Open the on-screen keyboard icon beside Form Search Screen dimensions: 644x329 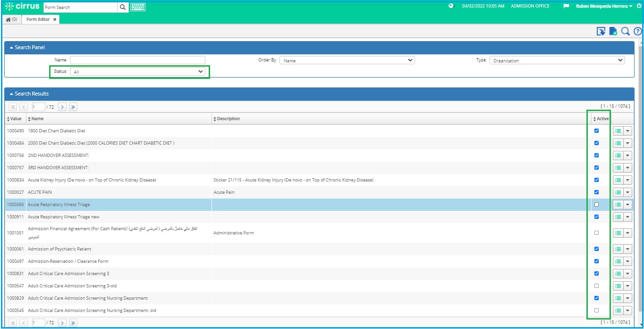click(137, 7)
